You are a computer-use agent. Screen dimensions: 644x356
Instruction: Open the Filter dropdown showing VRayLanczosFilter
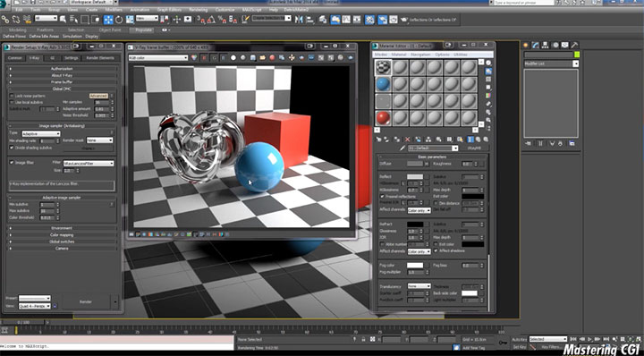click(x=89, y=164)
